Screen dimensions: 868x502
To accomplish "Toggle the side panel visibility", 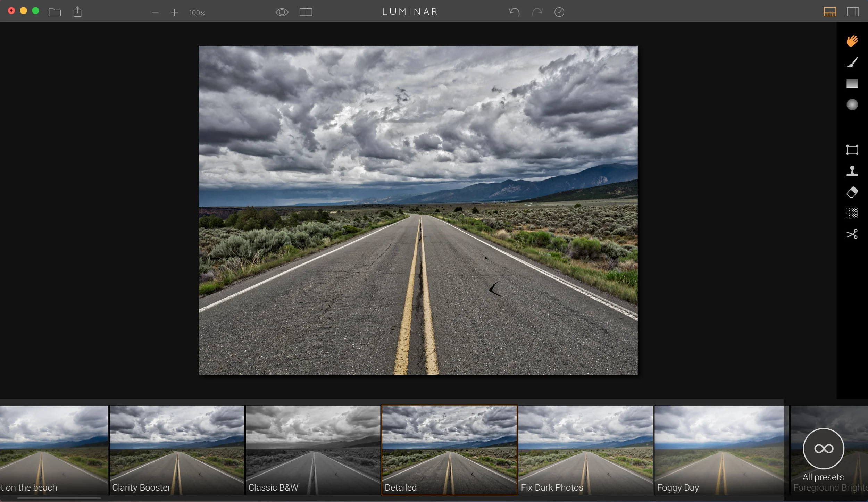I will coord(852,12).
